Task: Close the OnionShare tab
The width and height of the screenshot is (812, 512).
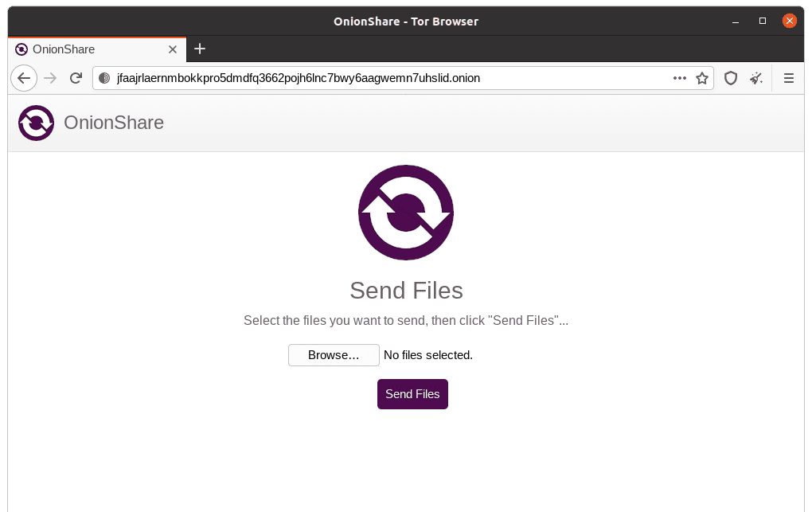Action: tap(173, 49)
